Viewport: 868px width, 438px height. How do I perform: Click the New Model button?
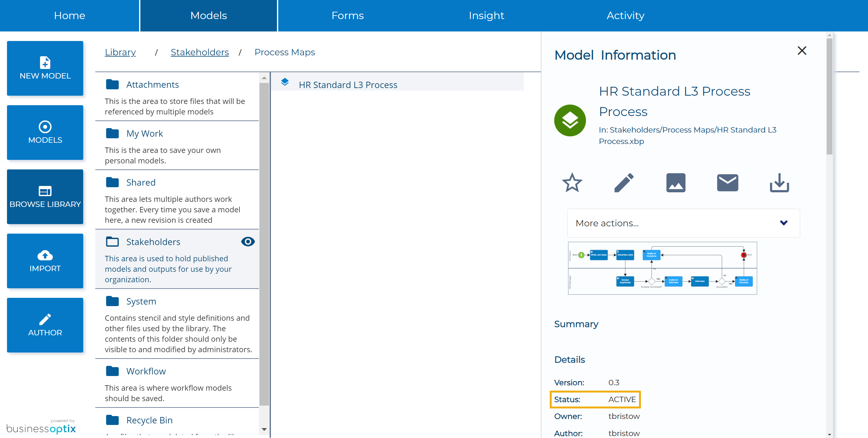(45, 68)
